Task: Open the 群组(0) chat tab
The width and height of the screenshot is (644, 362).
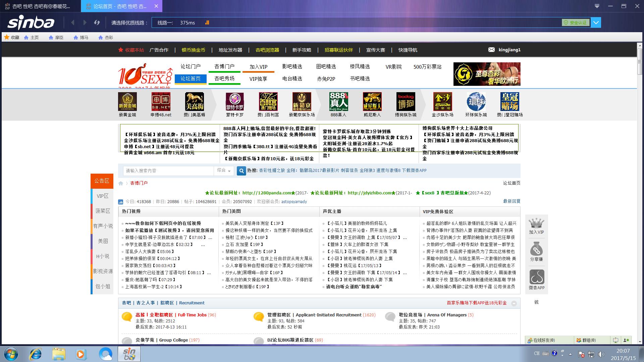Action: click(591, 340)
